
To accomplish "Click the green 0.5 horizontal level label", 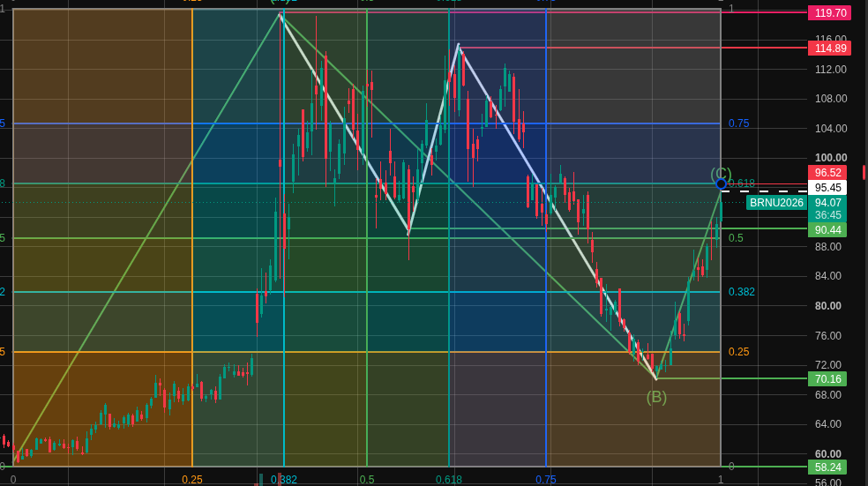I will [736, 238].
